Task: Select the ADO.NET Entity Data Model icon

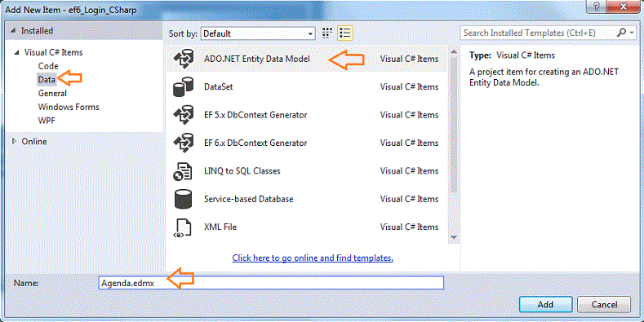Action: point(183,59)
